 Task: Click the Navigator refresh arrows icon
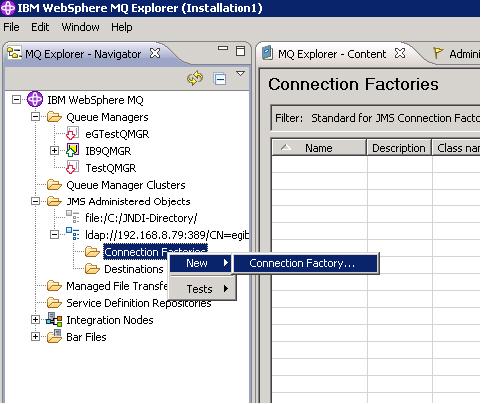coord(195,78)
